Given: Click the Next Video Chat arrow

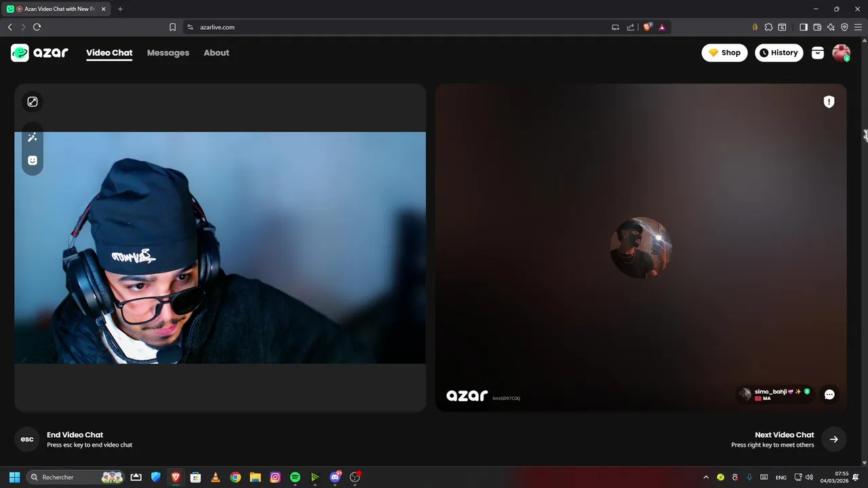Looking at the screenshot, I should tap(834, 439).
